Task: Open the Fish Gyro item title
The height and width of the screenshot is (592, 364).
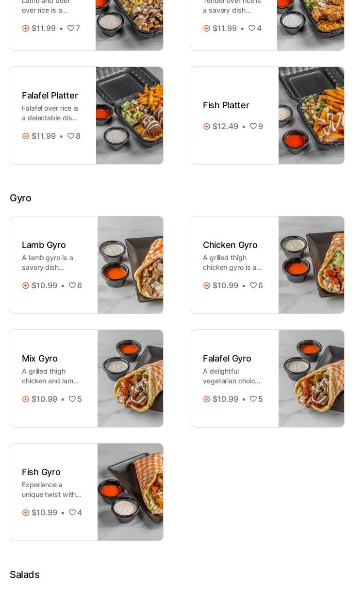Action: point(41,472)
